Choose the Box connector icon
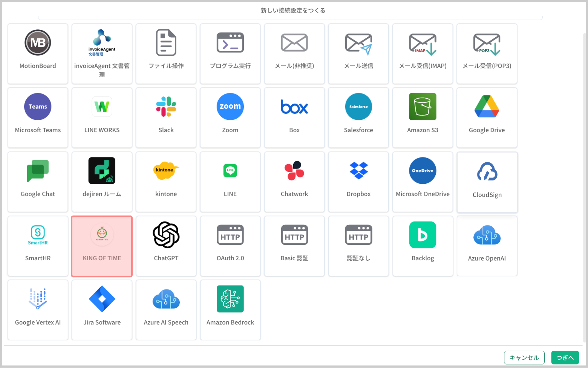This screenshot has height=368, width=588. [294, 107]
